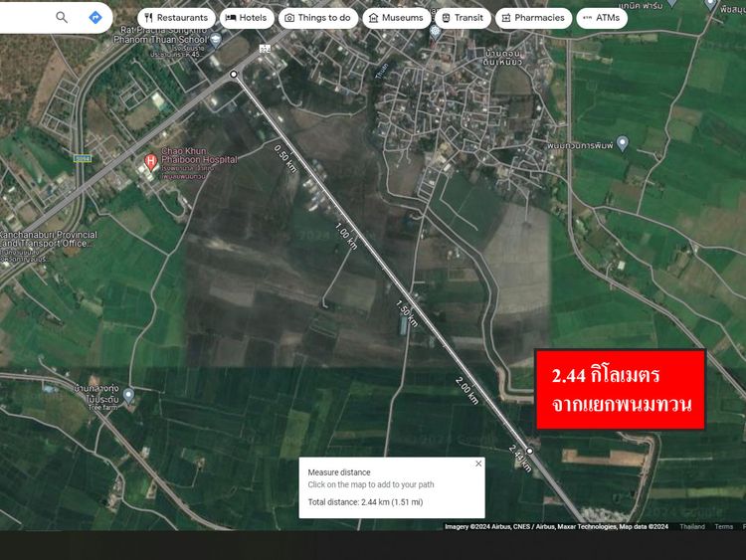Click the measurement start point marker

pos(234,75)
